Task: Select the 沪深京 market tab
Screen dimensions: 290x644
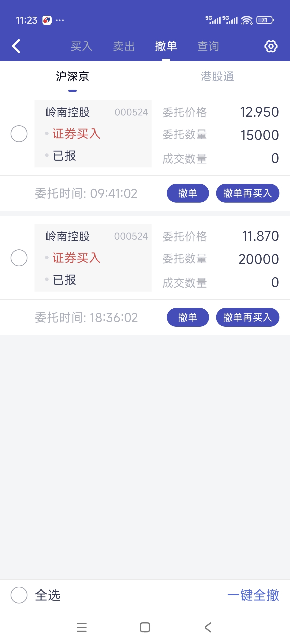Action: [x=72, y=77]
